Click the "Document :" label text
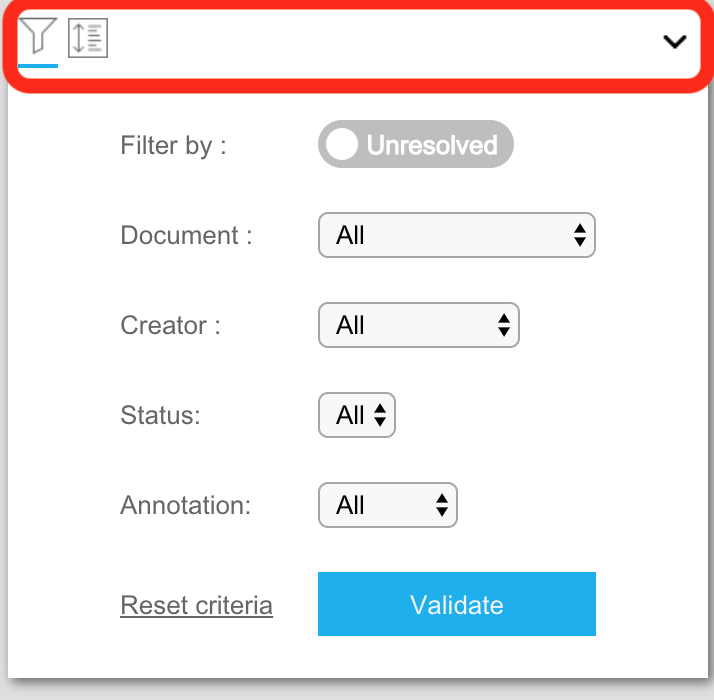 coord(186,235)
